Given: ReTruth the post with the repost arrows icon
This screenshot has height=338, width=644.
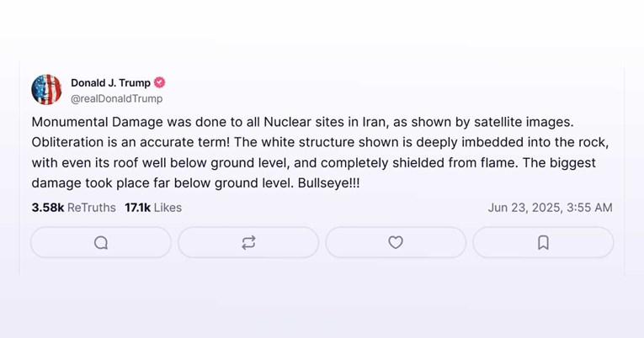Looking at the screenshot, I should [248, 242].
